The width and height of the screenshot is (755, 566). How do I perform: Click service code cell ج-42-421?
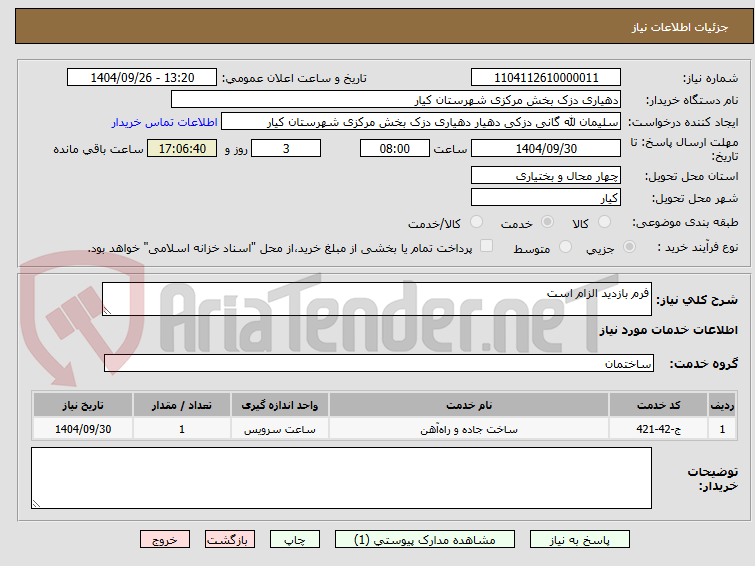pos(658,429)
